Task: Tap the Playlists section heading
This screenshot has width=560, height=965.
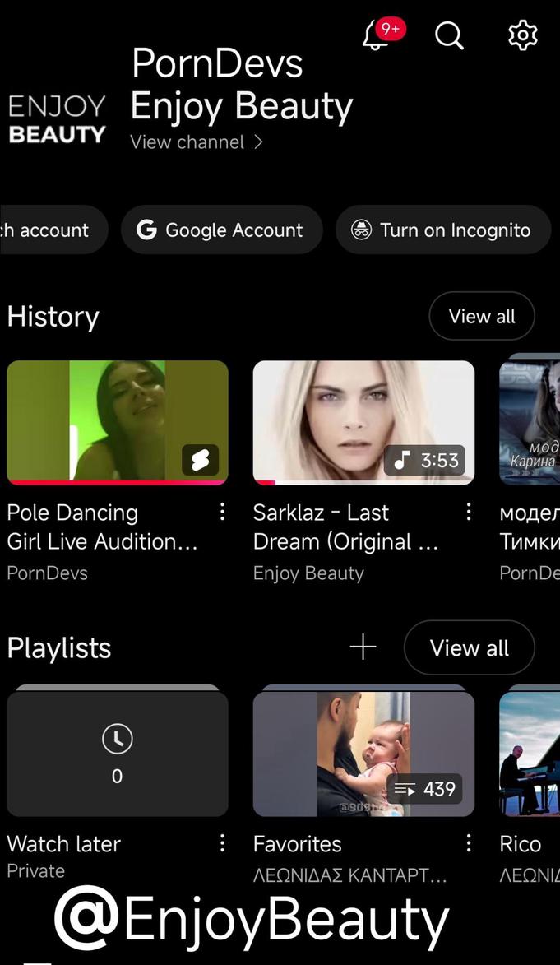Action: [x=59, y=648]
